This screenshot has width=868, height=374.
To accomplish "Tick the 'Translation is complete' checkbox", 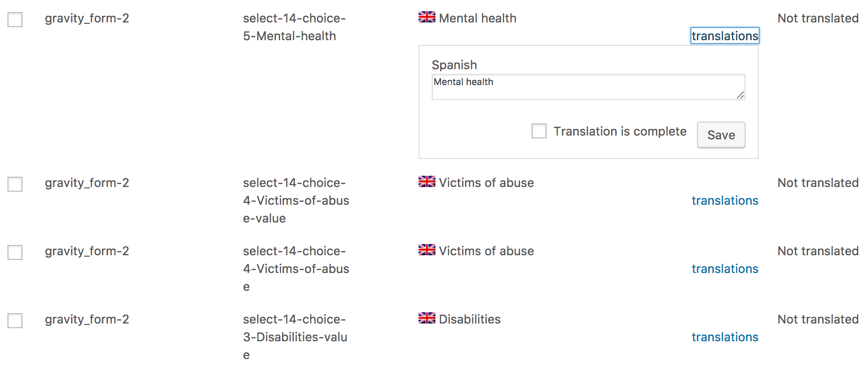I will [539, 131].
